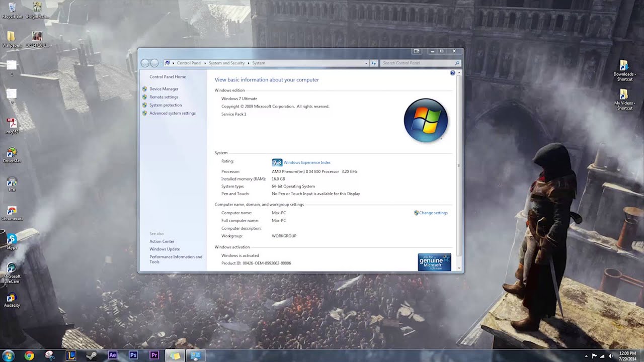Open the Windows Start button

point(8,355)
